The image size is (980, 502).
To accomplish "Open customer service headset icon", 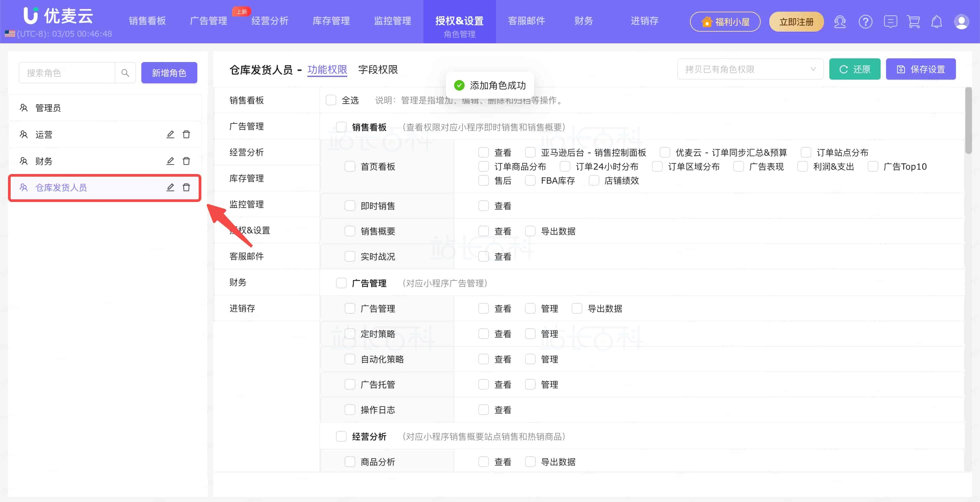I will tap(840, 22).
